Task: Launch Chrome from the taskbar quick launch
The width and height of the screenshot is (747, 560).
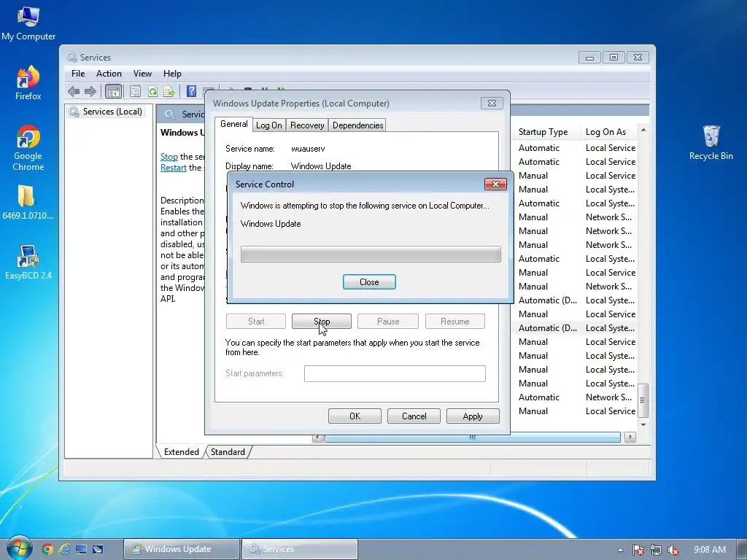Action: [47, 549]
